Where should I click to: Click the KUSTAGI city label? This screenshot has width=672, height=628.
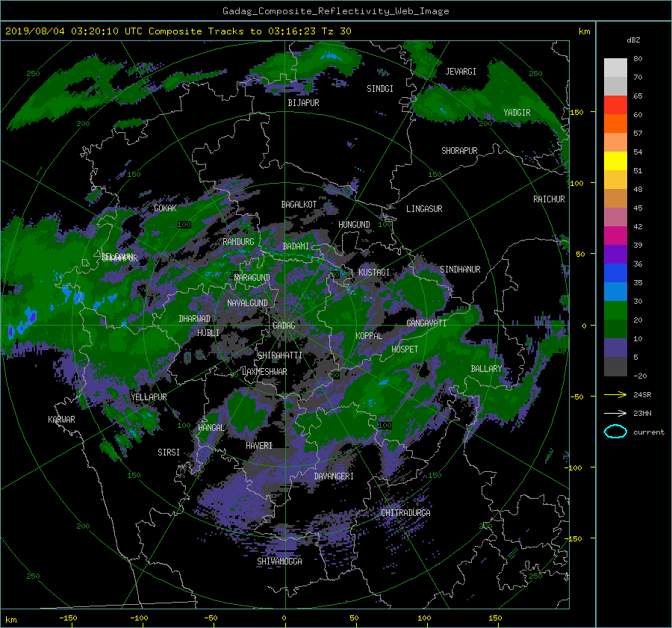tap(374, 273)
